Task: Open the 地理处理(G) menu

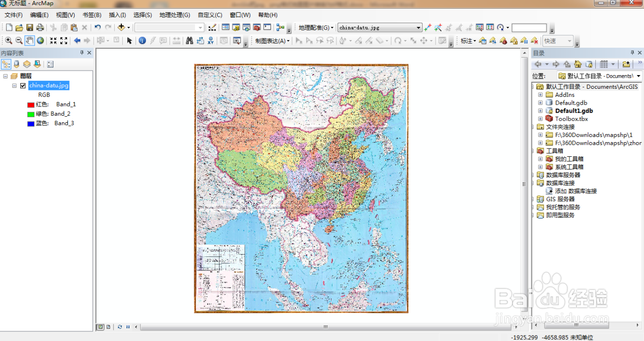Action: click(x=175, y=15)
